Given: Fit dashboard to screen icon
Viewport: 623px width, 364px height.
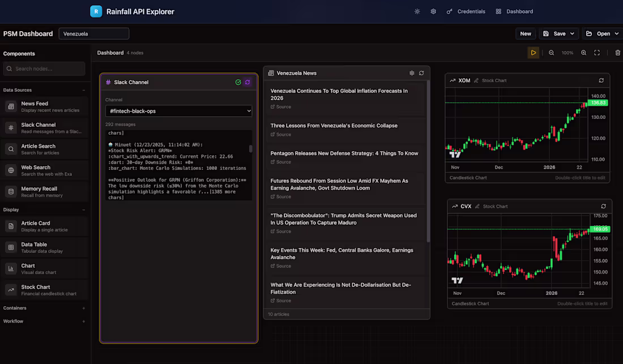Looking at the screenshot, I should [x=597, y=53].
